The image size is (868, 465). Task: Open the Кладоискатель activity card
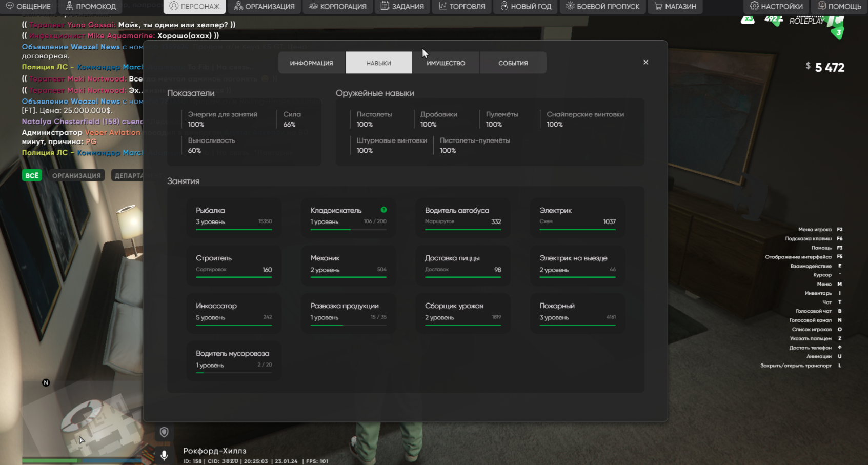click(x=348, y=217)
